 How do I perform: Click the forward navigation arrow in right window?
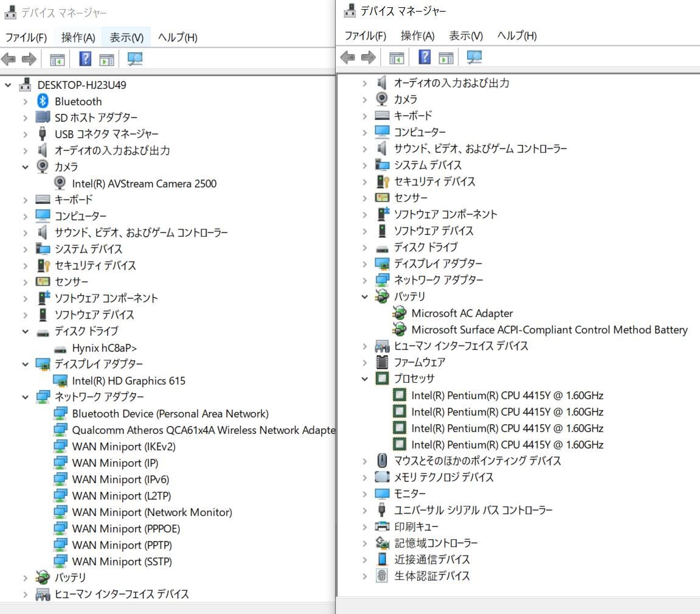(367, 57)
